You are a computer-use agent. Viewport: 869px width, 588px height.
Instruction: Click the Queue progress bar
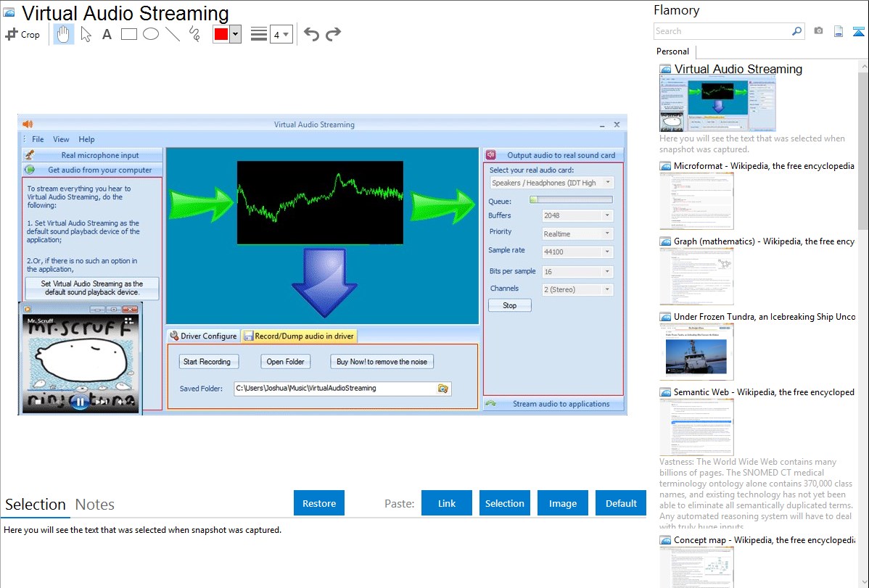tap(572, 199)
